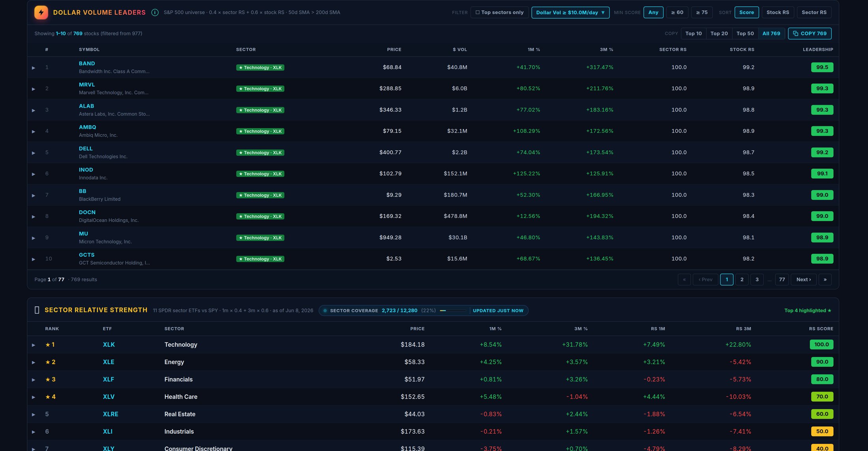Click the UPDATED JUST NOW status label
Viewport: 868px width, 451px height.
tap(498, 311)
